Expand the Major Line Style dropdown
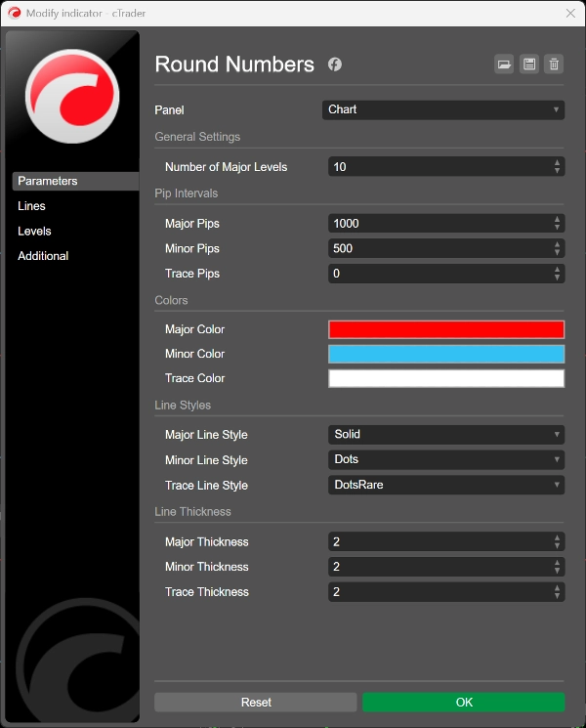 (x=445, y=435)
